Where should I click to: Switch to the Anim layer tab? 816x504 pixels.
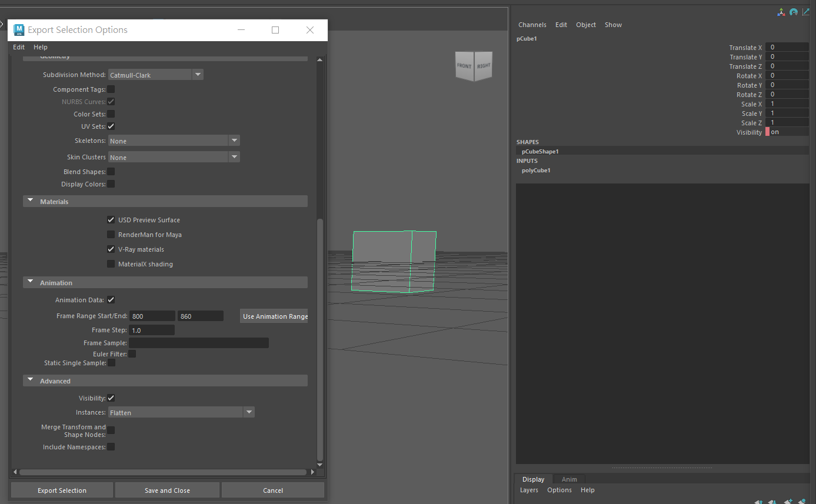[x=569, y=479]
